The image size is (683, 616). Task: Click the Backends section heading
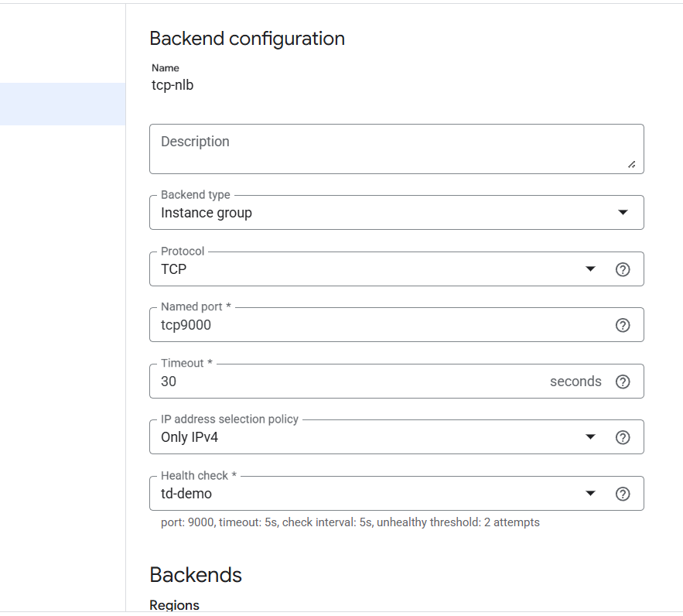tap(196, 575)
